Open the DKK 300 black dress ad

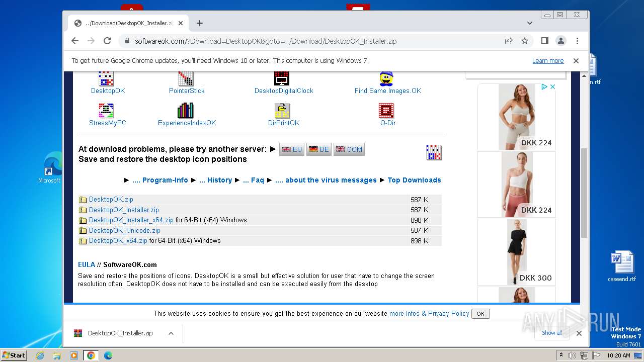(517, 252)
